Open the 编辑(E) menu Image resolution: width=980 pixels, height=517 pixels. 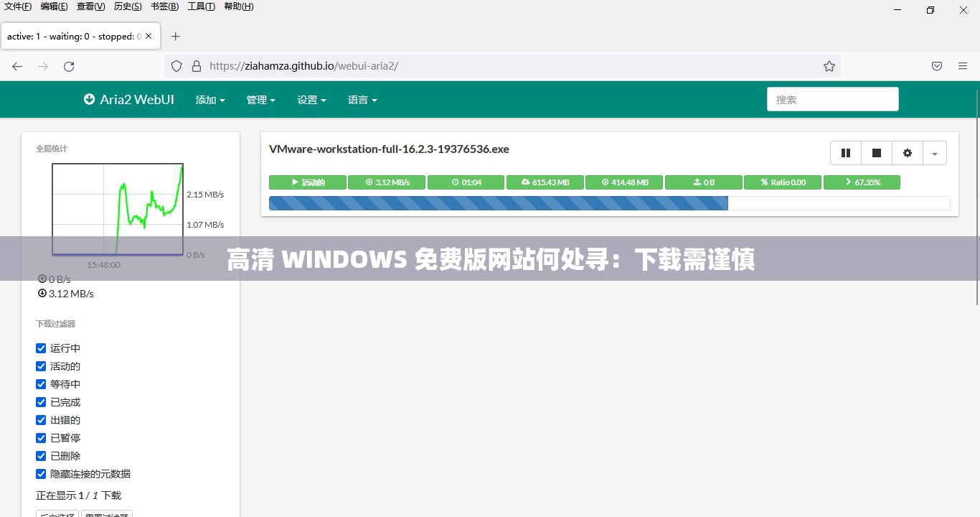pyautogui.click(x=55, y=6)
